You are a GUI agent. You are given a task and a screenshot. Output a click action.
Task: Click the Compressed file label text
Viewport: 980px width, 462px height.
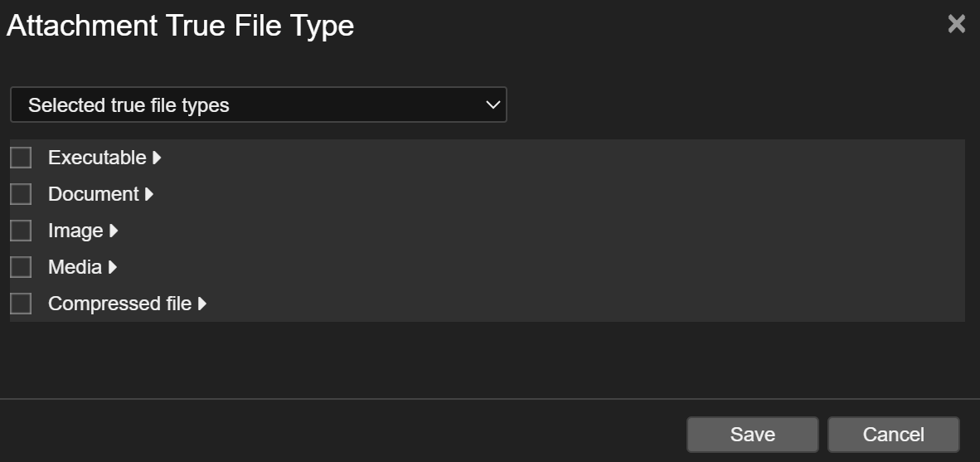(x=119, y=304)
